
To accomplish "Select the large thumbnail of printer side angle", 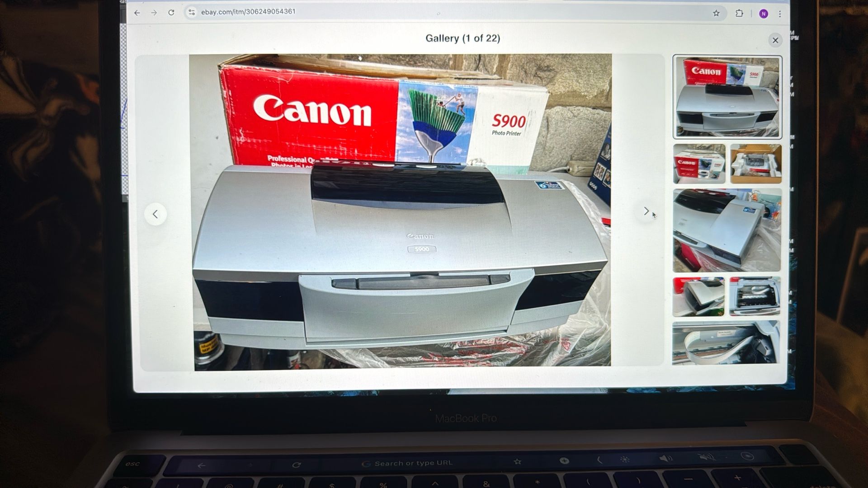I will click(727, 230).
